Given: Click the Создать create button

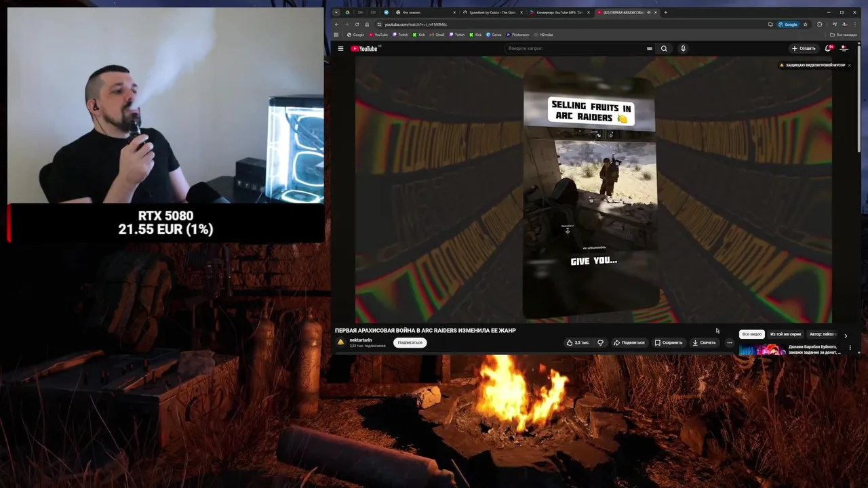Looking at the screenshot, I should point(804,49).
